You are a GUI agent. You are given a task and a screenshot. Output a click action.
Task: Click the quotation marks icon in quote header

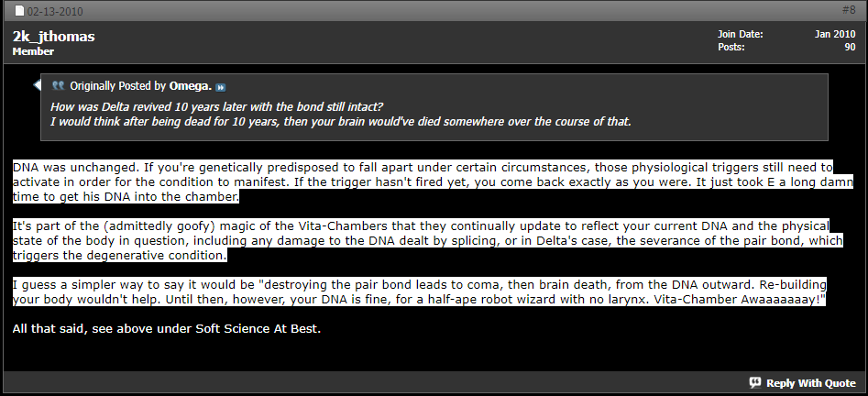[58, 86]
